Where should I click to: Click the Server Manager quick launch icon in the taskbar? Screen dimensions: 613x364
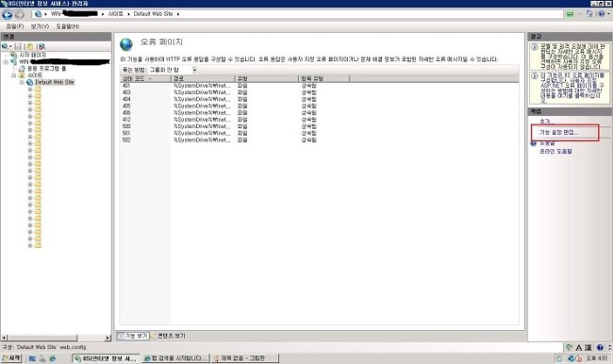click(32, 358)
